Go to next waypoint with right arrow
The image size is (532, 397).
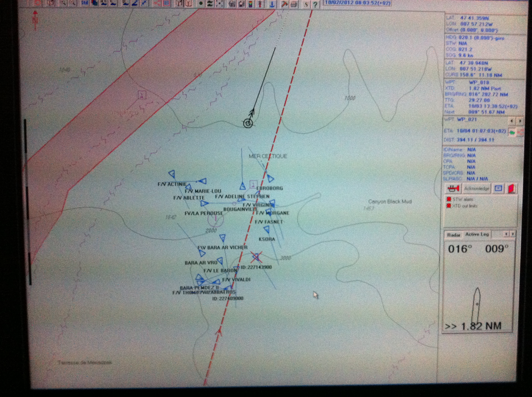[520, 121]
